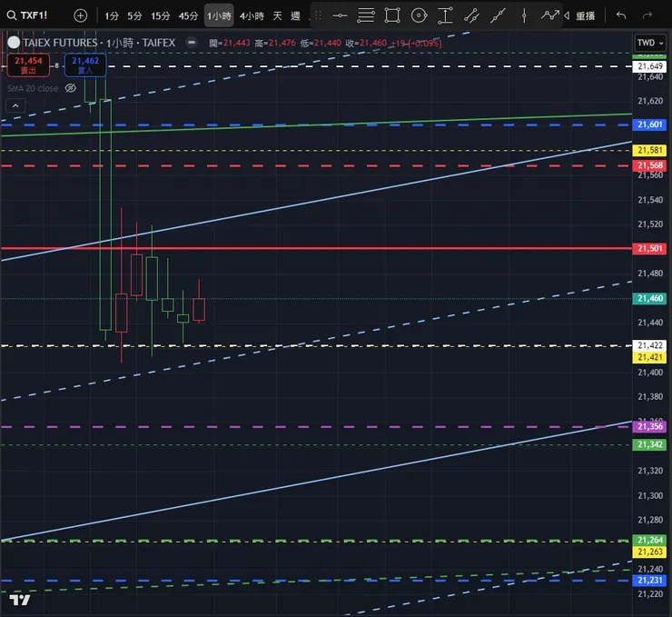
Task: Open symbol search for TXF1!
Action: [27, 15]
